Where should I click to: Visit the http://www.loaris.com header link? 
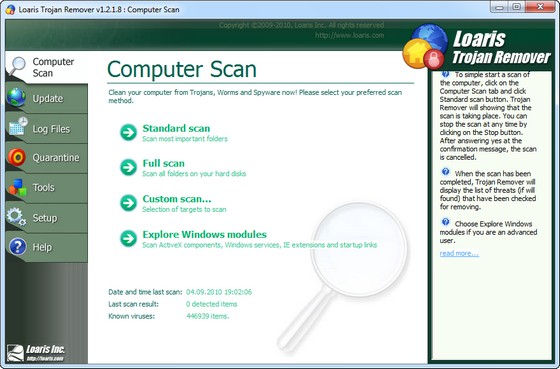[x=349, y=35]
